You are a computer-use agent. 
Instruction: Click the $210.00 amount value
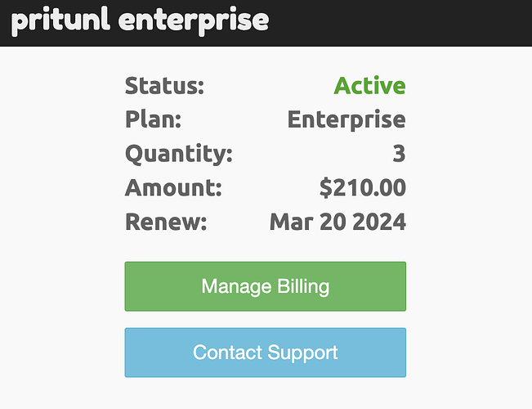362,187
